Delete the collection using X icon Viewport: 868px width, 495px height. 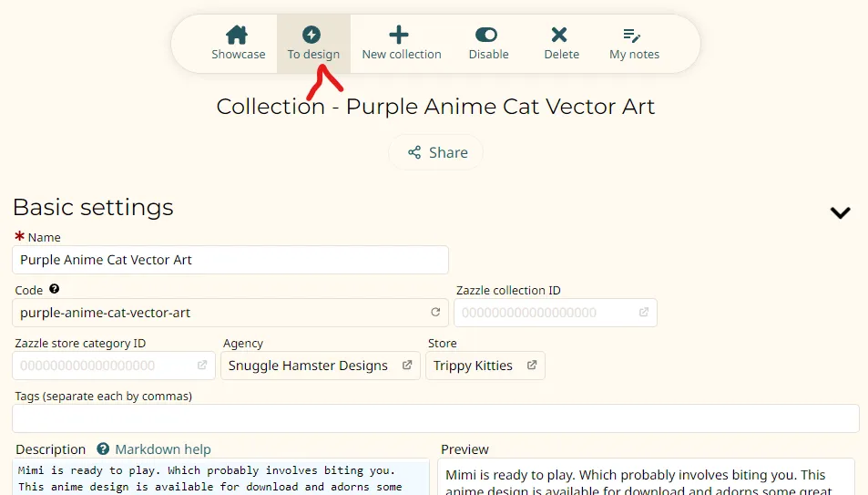pos(559,35)
